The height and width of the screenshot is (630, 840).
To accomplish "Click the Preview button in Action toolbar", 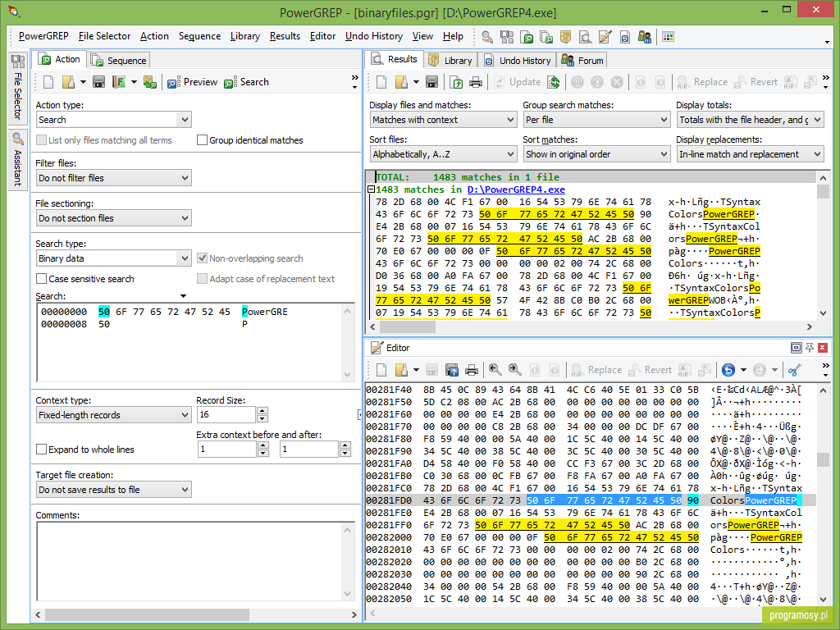I will [x=192, y=82].
